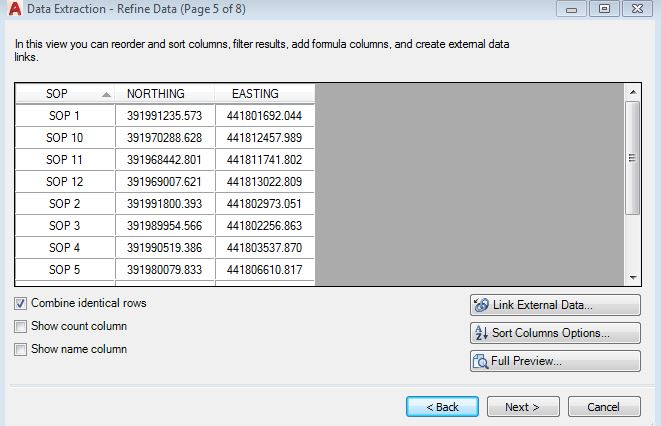Enable Show count column checkbox

pyautogui.click(x=20, y=327)
